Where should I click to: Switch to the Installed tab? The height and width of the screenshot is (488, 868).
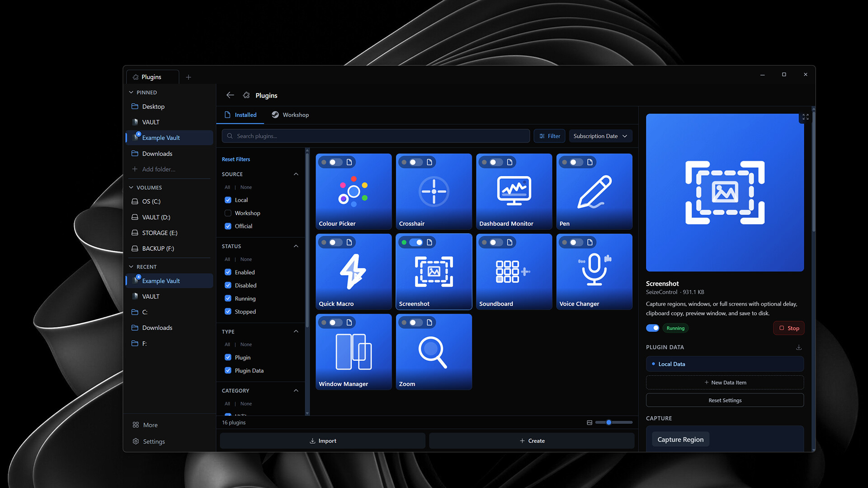241,115
